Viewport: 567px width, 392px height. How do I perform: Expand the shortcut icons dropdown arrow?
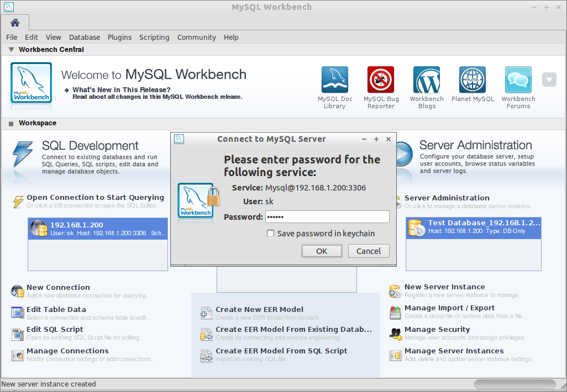(x=549, y=80)
